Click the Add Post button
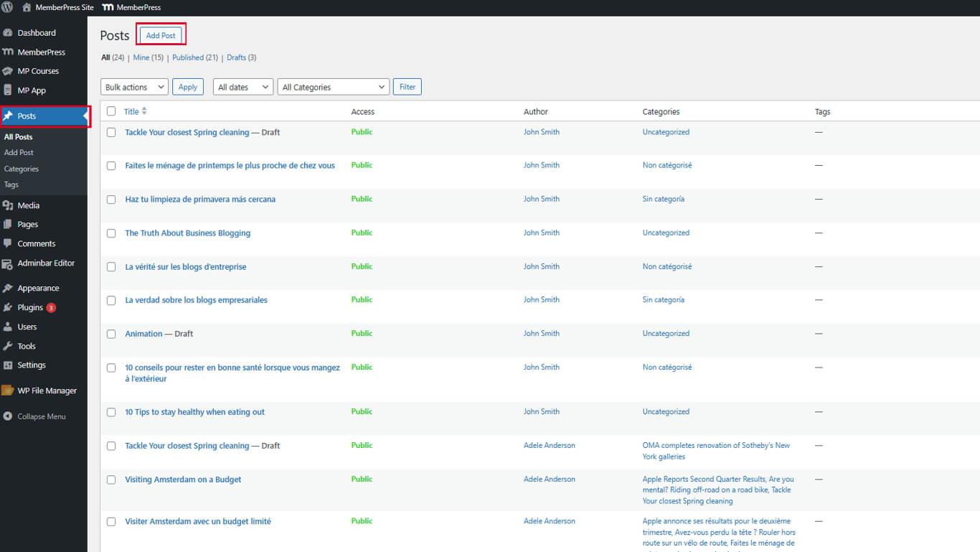This screenshot has height=552, width=980. pyautogui.click(x=160, y=34)
